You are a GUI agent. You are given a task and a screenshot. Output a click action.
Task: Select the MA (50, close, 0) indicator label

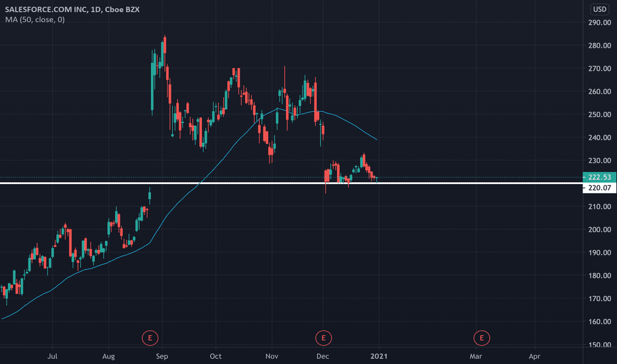pos(35,20)
